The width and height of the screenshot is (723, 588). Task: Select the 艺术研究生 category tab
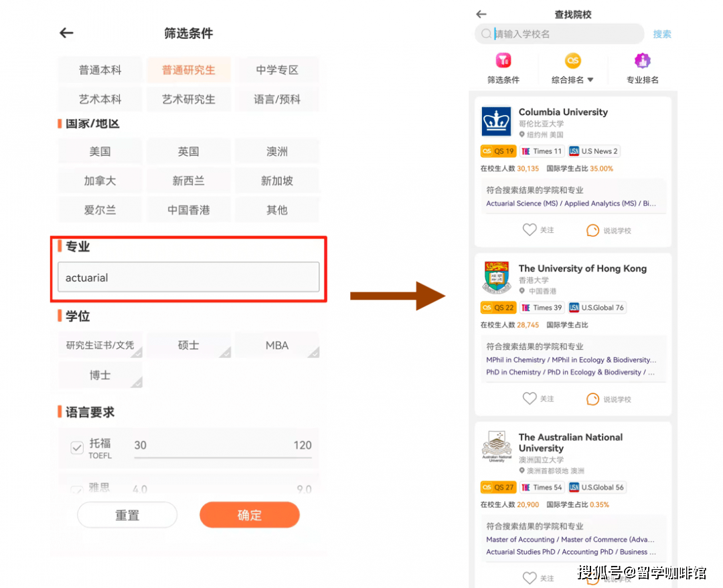[x=188, y=98]
